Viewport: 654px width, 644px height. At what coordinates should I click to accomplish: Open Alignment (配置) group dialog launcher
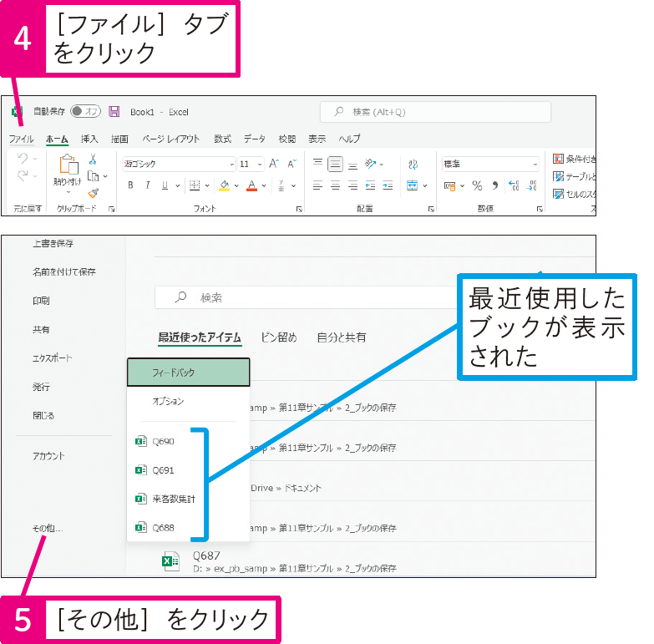click(x=431, y=209)
